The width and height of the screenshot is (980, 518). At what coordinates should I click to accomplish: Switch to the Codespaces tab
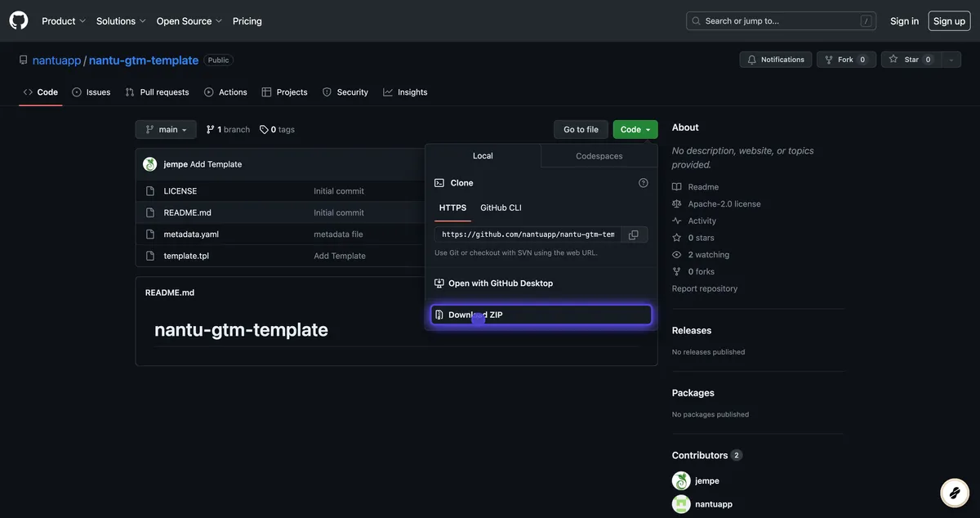(x=599, y=156)
